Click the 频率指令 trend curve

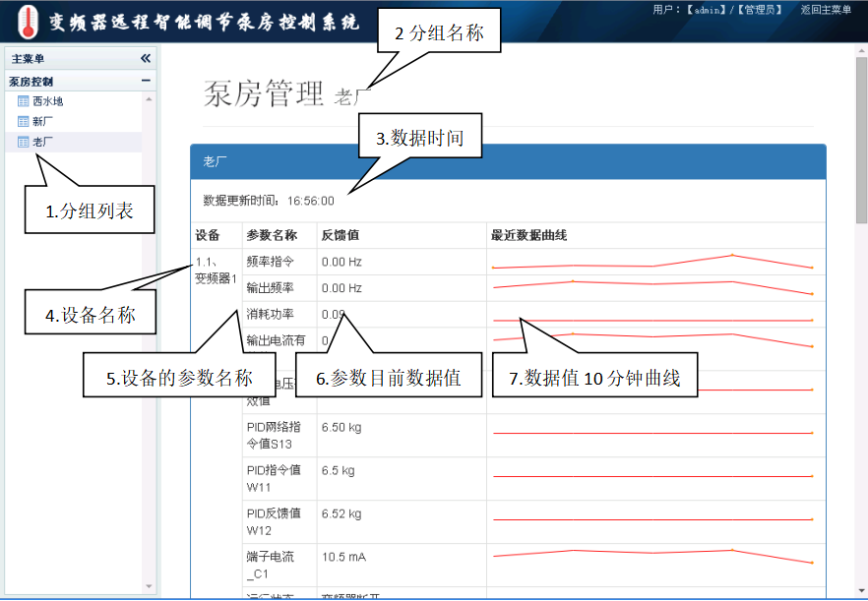[652, 262]
